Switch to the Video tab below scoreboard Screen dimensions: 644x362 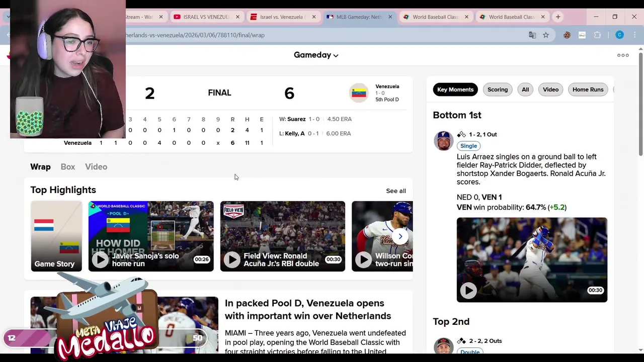(x=96, y=167)
